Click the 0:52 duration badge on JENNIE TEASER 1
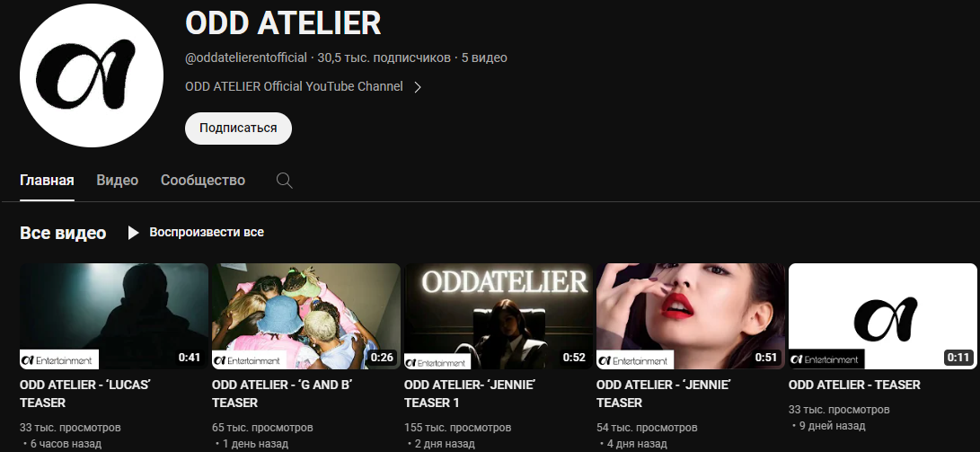Screen dimensions: 980x452 tap(574, 358)
